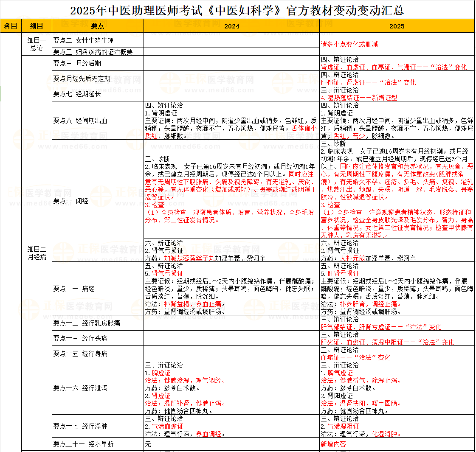Click the 2024 column header
476x452 pixels.
231,26
